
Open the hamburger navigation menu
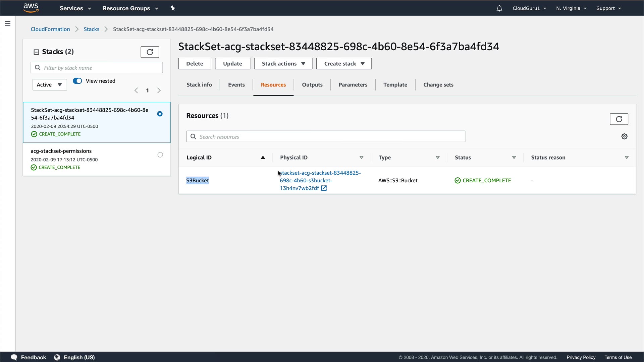click(x=7, y=23)
